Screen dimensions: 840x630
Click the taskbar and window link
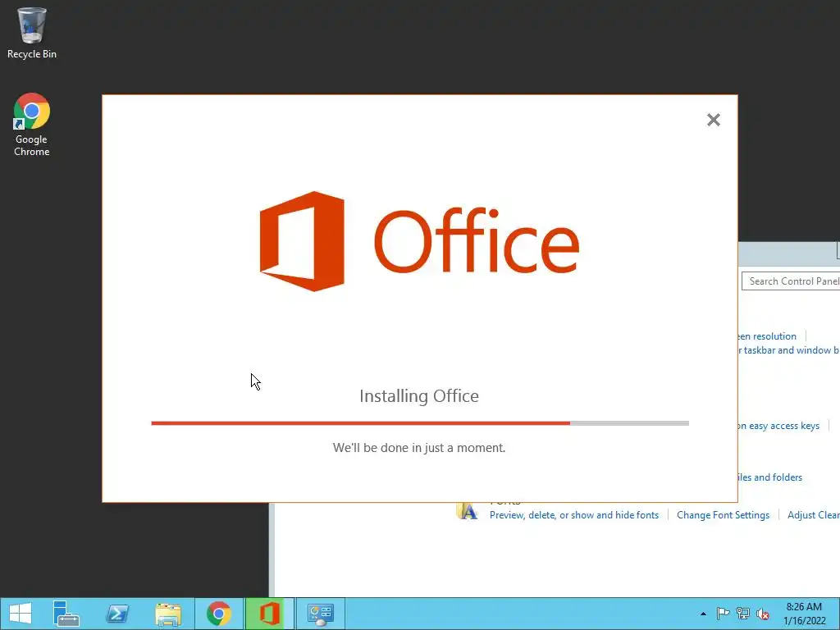coord(788,350)
